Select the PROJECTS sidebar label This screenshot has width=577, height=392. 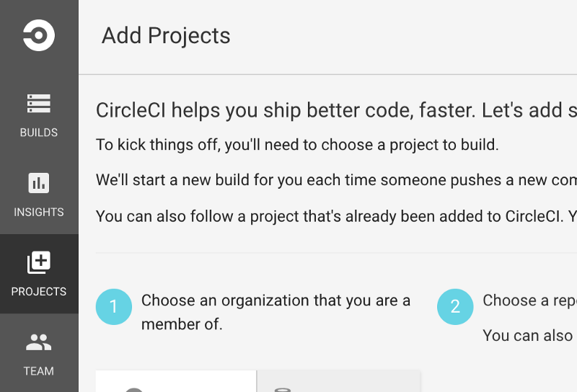point(39,292)
